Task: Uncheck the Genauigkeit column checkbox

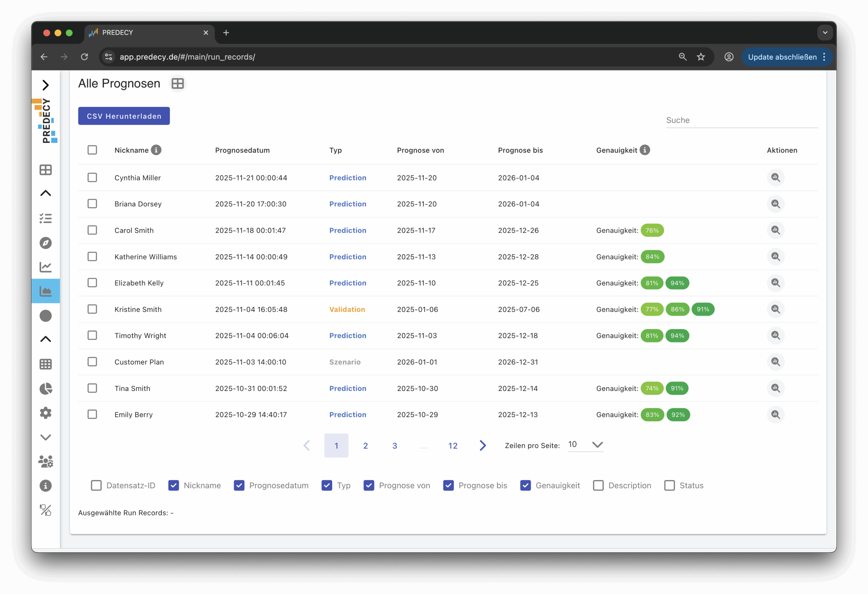Action: tap(526, 485)
